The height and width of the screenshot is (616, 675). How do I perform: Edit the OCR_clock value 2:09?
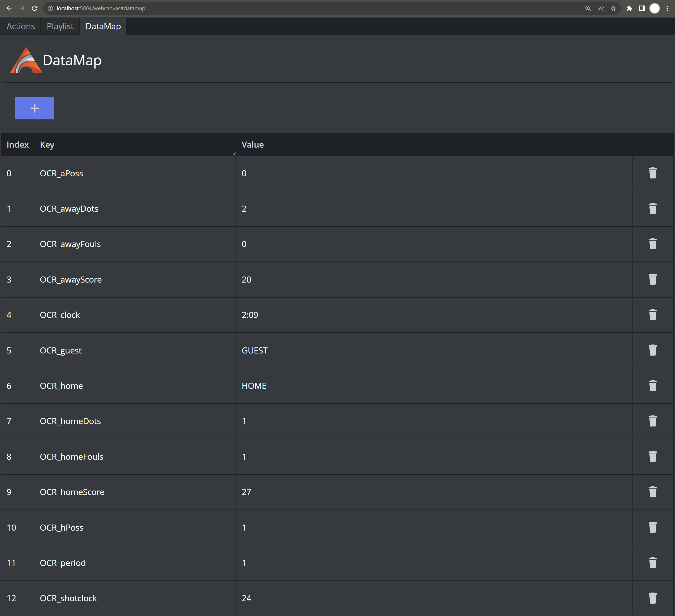(250, 315)
